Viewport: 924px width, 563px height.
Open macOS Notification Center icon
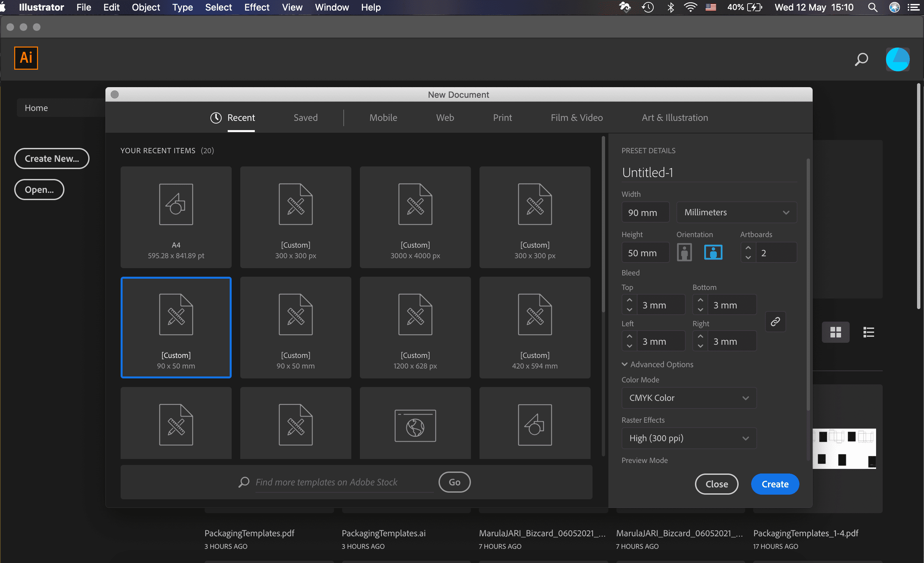(x=913, y=7)
